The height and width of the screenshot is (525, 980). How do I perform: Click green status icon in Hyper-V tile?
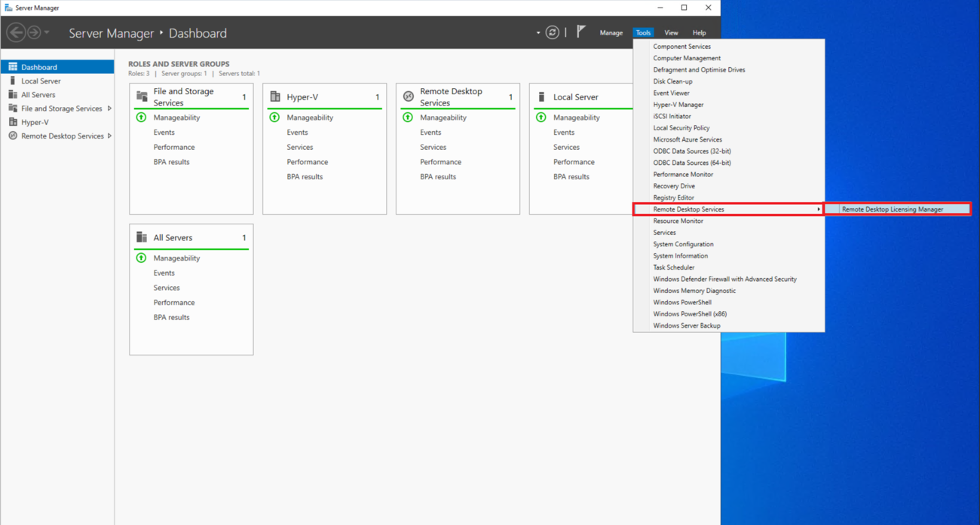pyautogui.click(x=274, y=118)
